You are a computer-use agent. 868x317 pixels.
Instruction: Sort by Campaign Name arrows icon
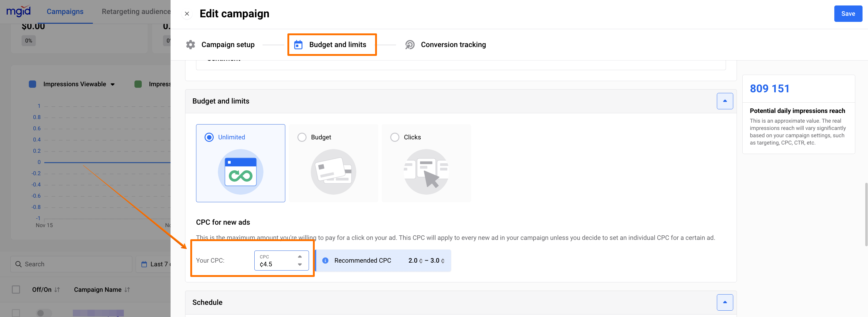click(x=127, y=290)
